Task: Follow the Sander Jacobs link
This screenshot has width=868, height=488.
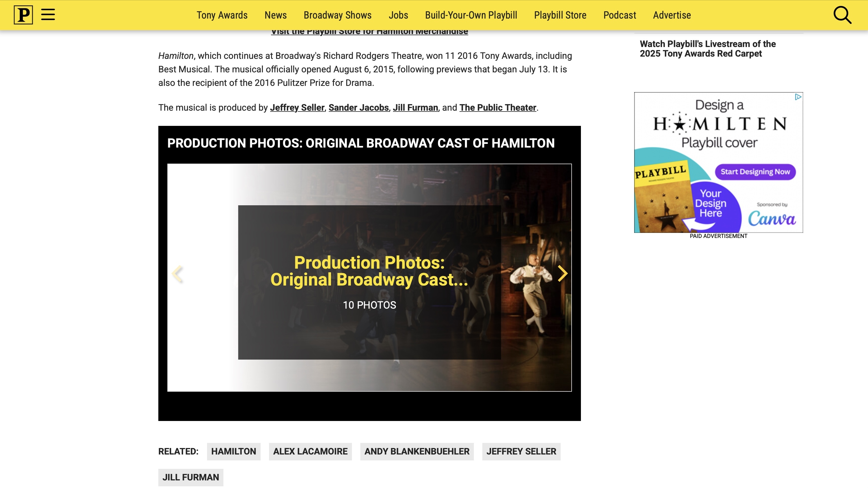Action: 359,108
